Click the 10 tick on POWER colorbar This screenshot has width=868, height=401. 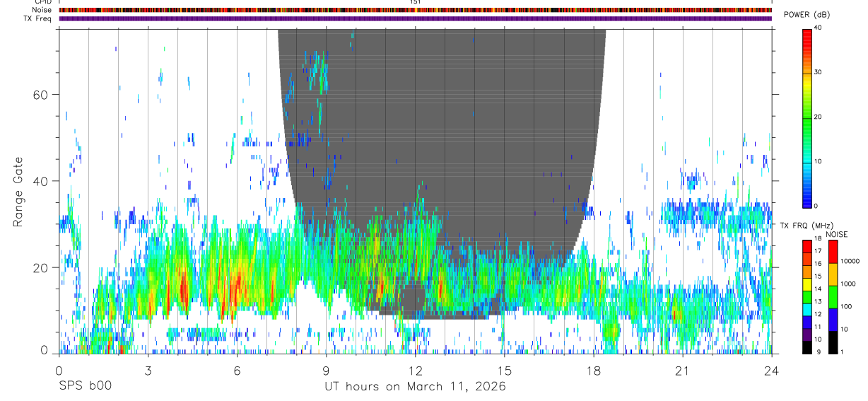pyautogui.click(x=819, y=161)
